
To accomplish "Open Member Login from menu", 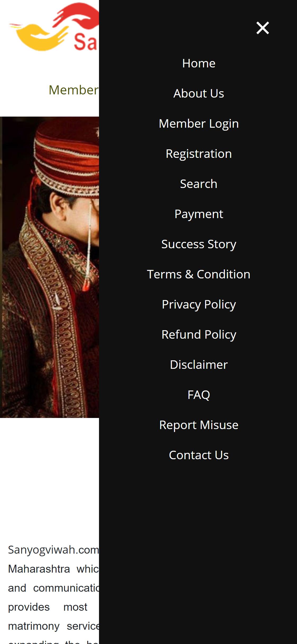I will pos(199,124).
